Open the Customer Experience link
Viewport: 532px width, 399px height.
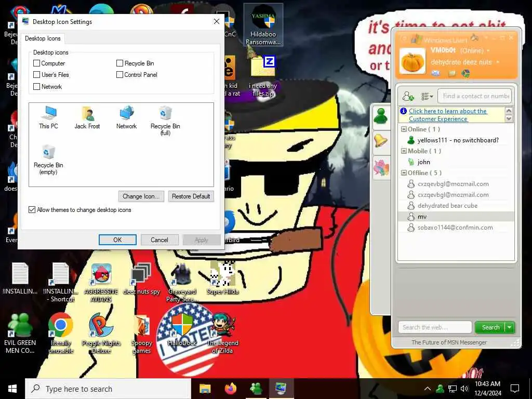click(x=448, y=115)
